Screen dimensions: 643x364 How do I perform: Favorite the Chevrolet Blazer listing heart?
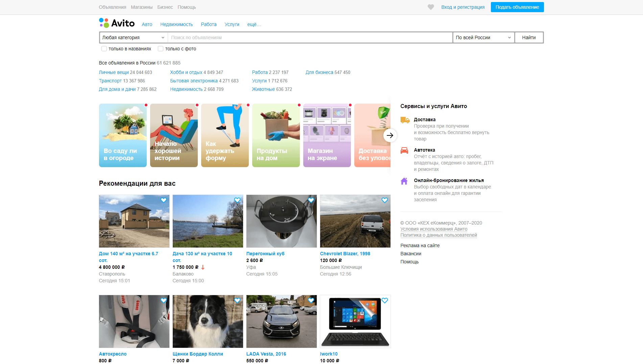click(x=384, y=200)
